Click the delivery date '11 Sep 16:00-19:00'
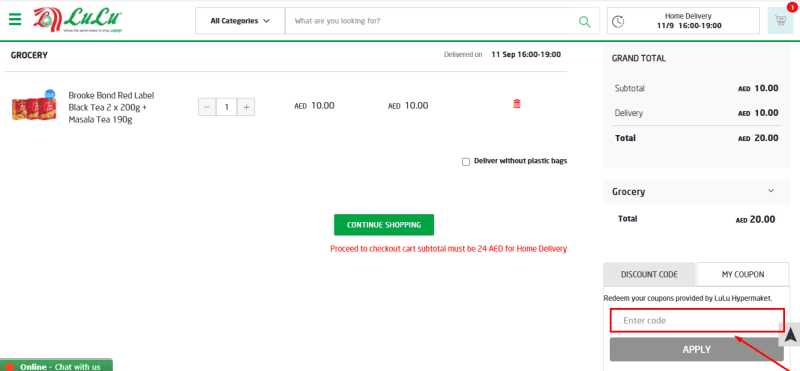800x371 pixels. tap(526, 54)
